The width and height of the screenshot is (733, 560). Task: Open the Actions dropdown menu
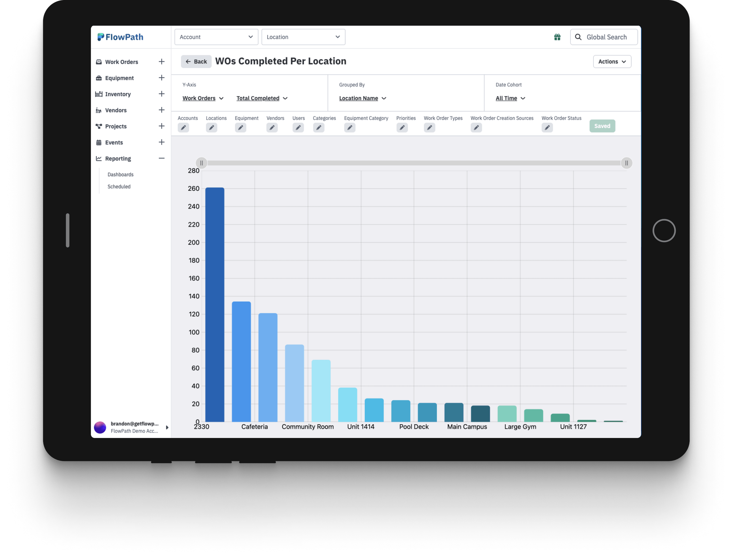(x=612, y=62)
